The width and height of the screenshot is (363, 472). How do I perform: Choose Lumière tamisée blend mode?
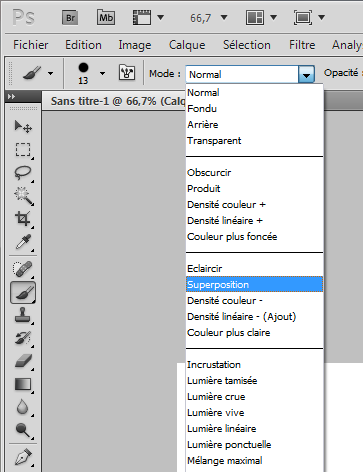click(x=255, y=380)
